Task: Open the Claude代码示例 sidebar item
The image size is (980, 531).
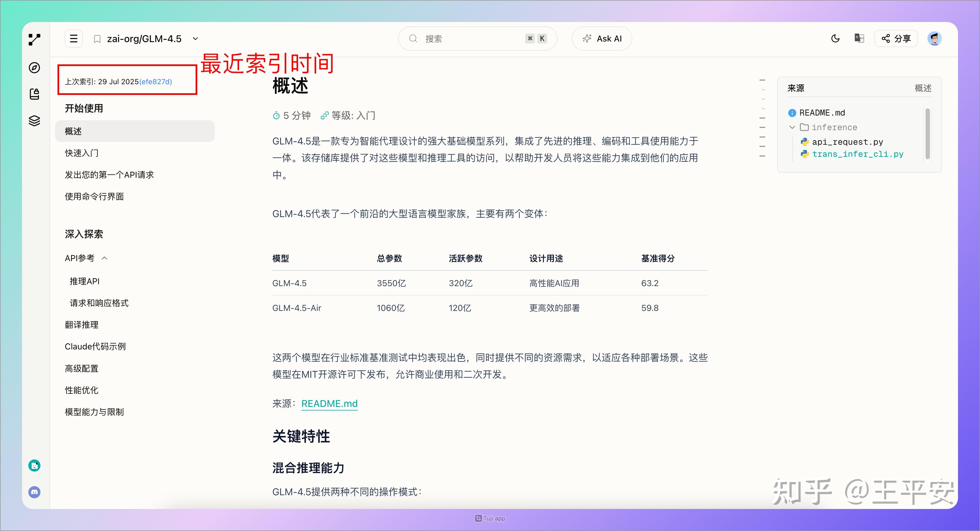Action: tap(95, 346)
